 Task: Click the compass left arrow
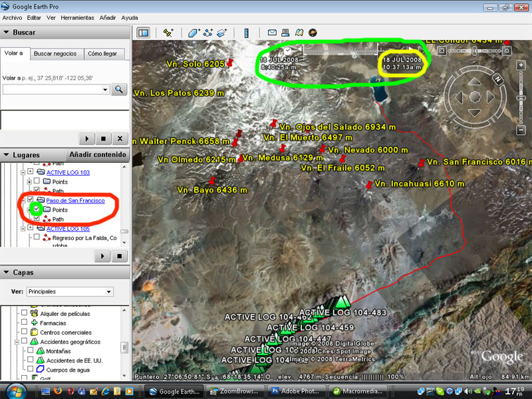pos(459,97)
